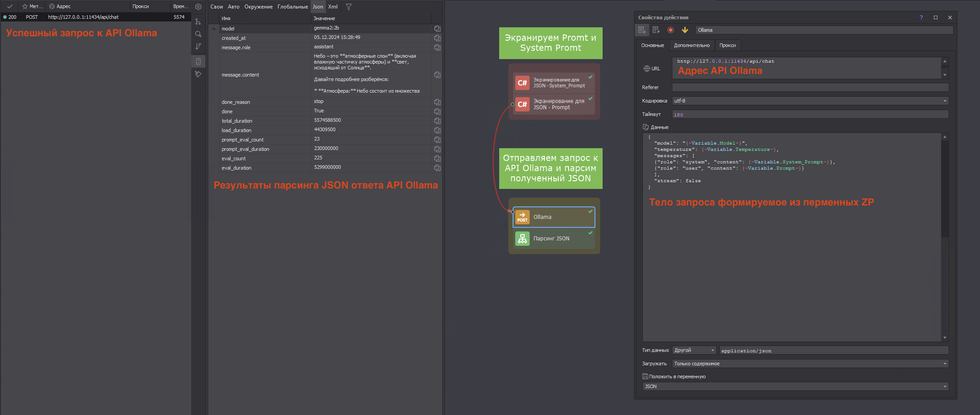
Task: Click into the Данные request body editor
Action: (792, 237)
